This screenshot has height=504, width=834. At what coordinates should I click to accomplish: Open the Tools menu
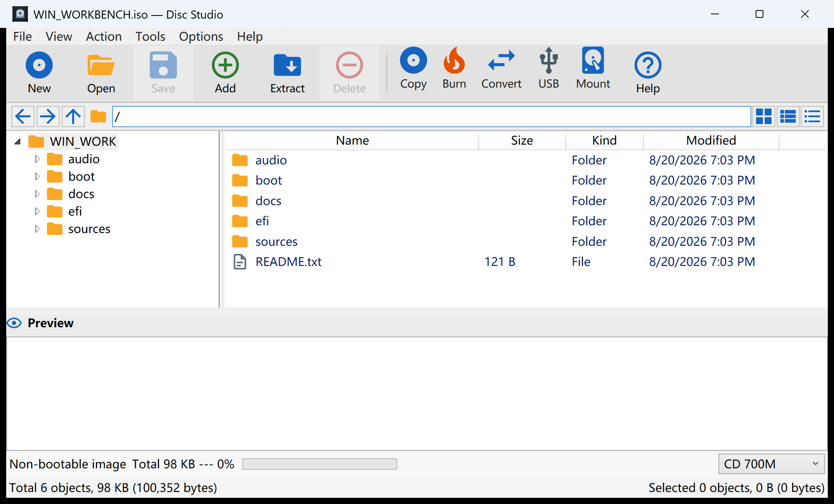pos(150,36)
